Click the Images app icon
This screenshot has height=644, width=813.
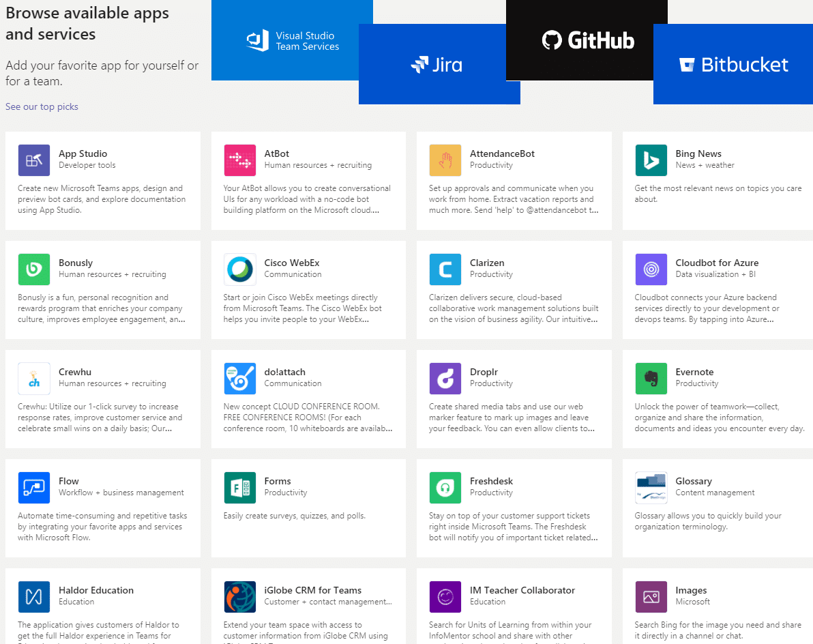651,597
